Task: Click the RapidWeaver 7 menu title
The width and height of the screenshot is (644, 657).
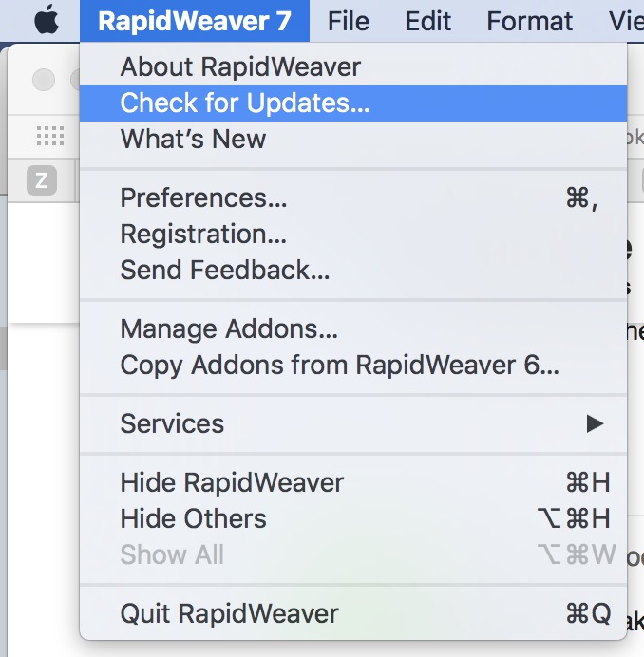Action: pyautogui.click(x=195, y=21)
